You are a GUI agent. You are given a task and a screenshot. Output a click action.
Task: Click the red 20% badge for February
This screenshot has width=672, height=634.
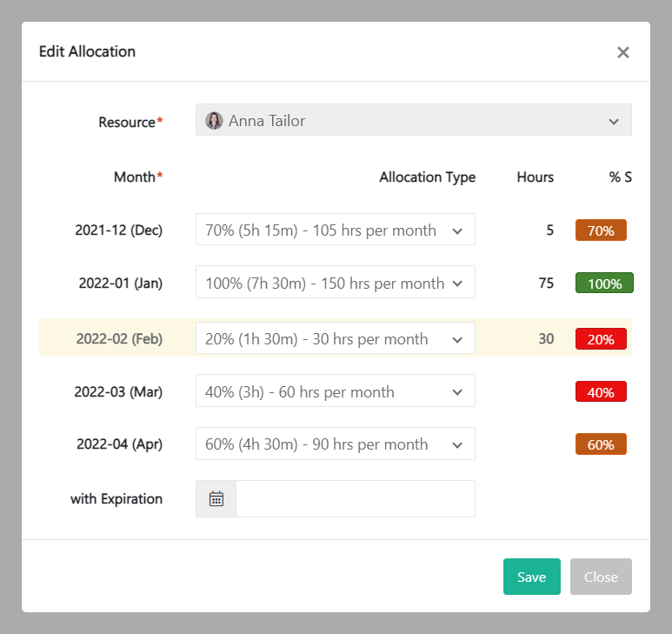[601, 338]
